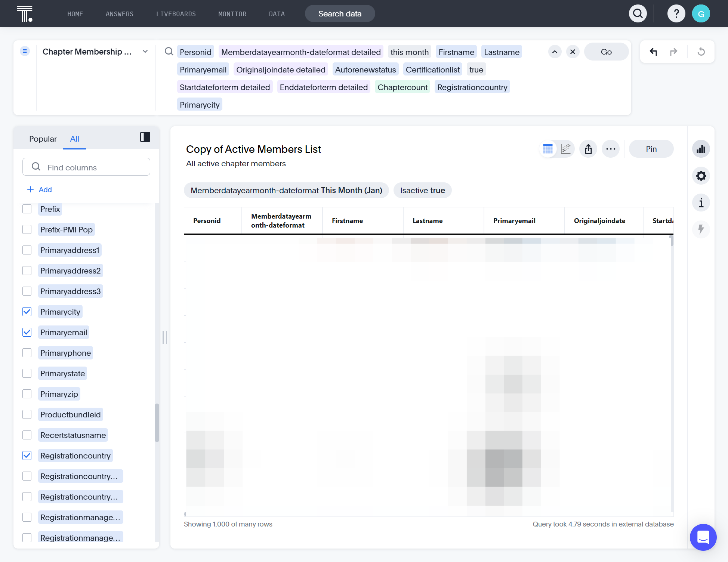Open the info icon panel
The width and height of the screenshot is (728, 562).
[701, 203]
